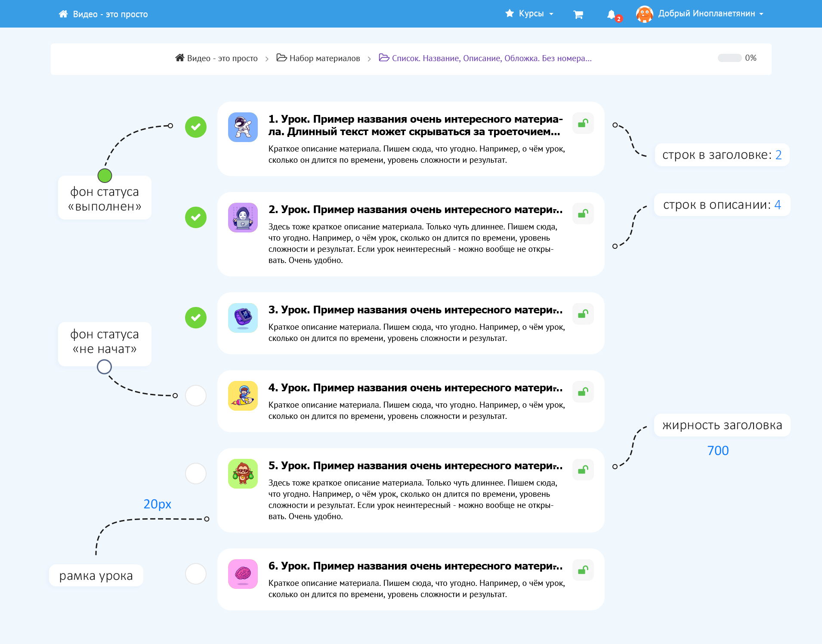Expand the Курсы dropdown menu

(530, 14)
